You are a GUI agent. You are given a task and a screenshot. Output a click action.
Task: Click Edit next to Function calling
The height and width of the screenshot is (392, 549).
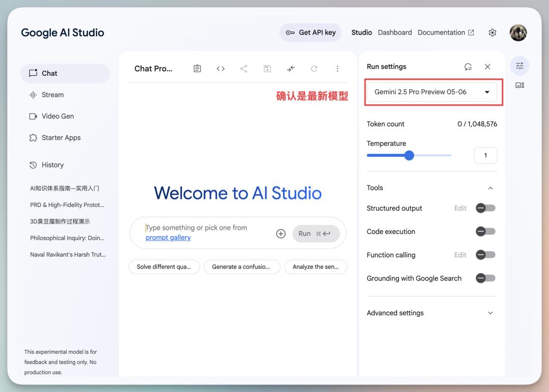click(x=460, y=255)
